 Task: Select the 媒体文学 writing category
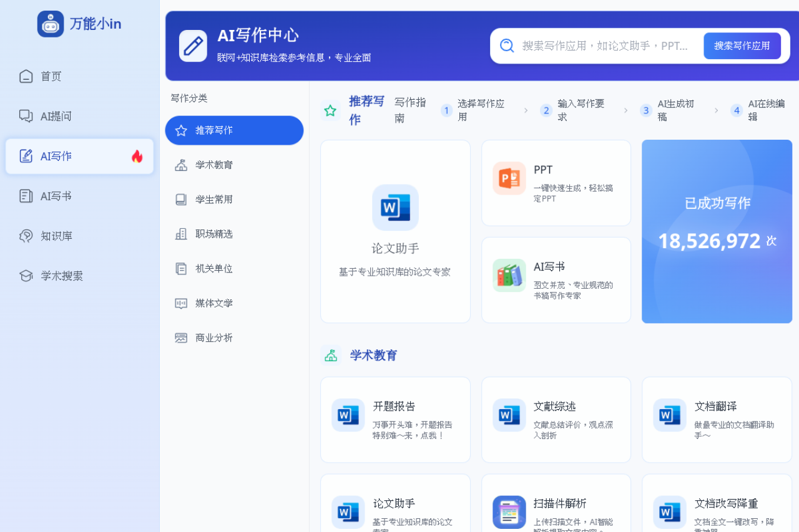(x=234, y=303)
